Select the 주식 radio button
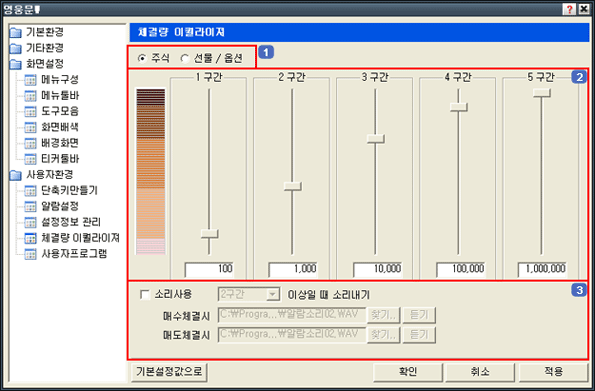The image size is (595, 391). 142,58
